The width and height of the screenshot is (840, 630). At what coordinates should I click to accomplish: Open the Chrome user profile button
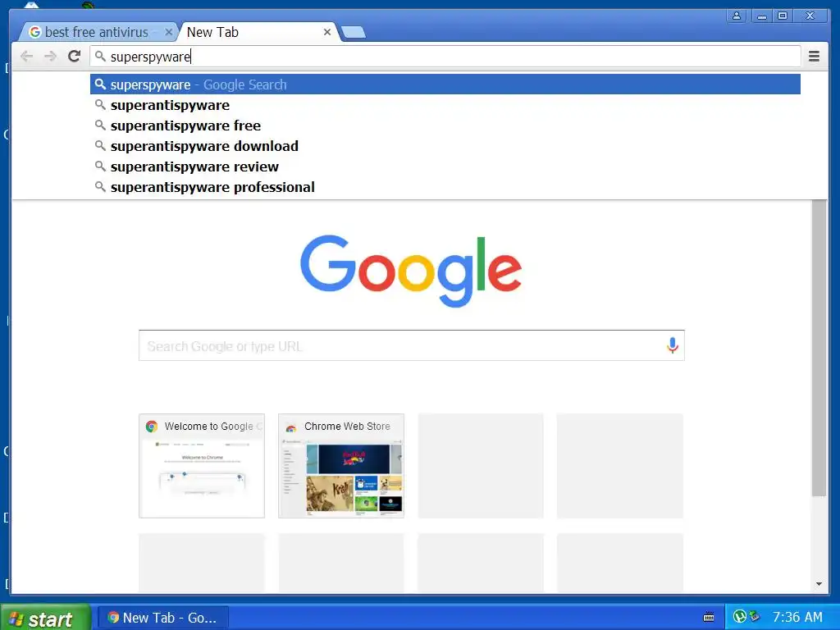point(737,16)
